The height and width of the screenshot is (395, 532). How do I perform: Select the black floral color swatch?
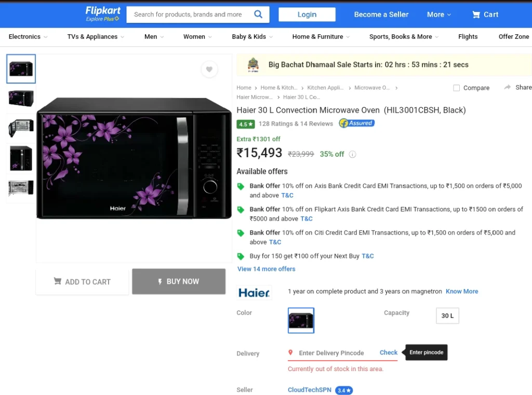(x=301, y=320)
